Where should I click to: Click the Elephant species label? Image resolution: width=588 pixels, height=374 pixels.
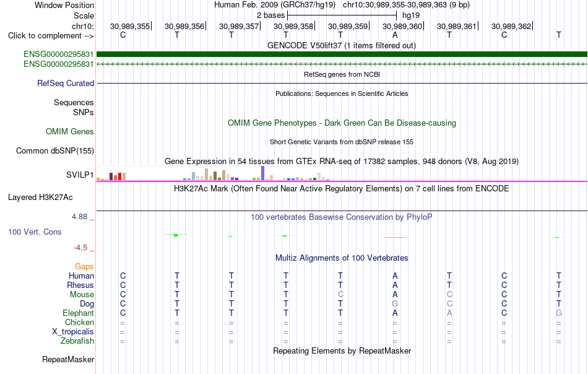click(x=78, y=313)
